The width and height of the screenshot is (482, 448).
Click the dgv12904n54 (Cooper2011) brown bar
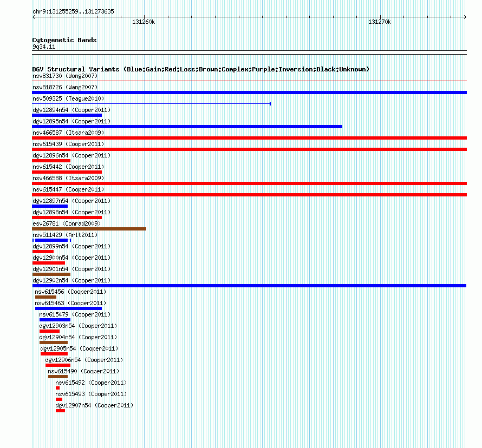54,342
